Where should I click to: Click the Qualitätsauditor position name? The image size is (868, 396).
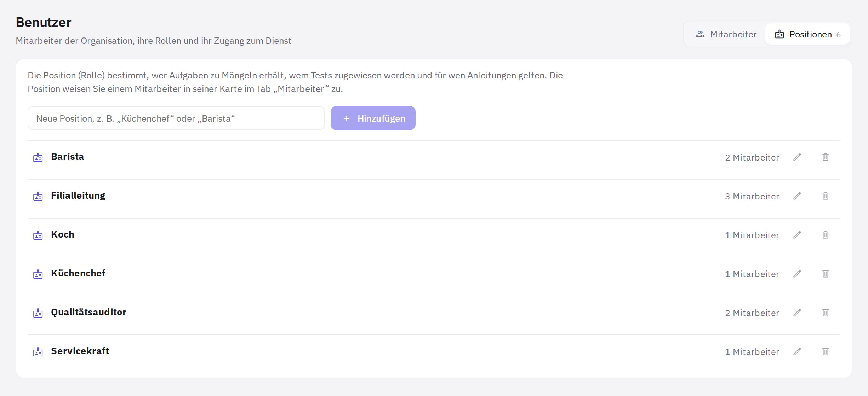88,312
